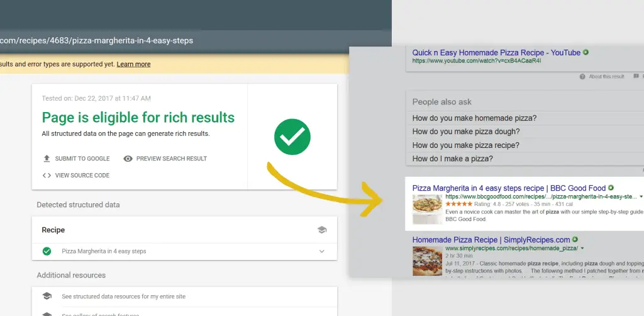Screen dimensions: 644x316
Task: Click PREVIEW SEARCH RESULT button
Action: click(x=165, y=159)
